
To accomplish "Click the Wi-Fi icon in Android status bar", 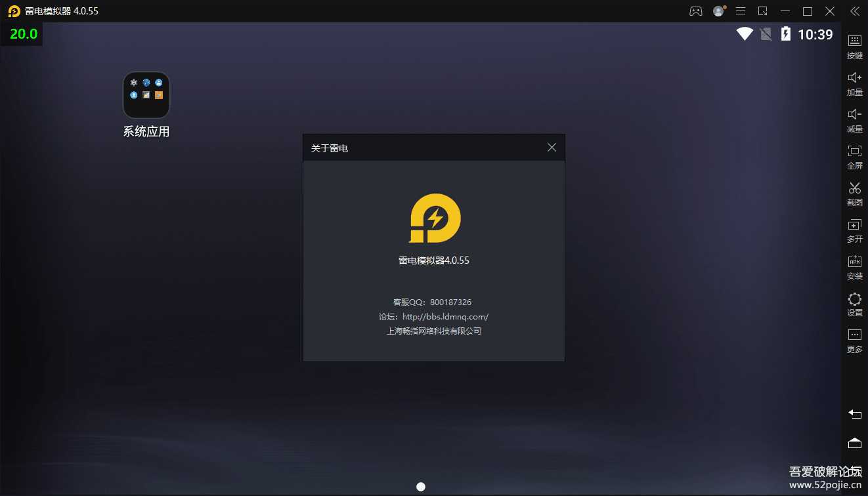I will (745, 33).
